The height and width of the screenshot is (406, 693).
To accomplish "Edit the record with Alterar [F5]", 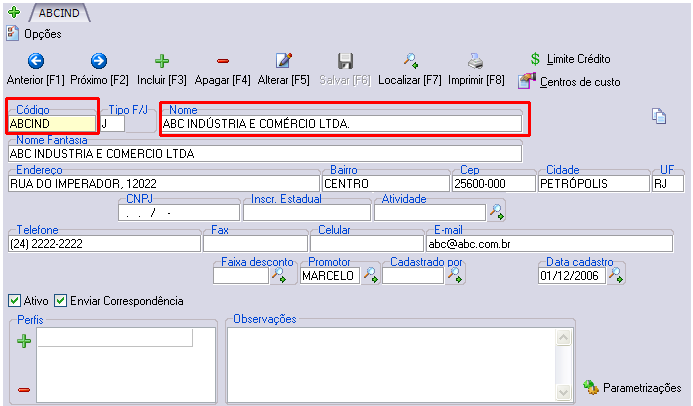I will 284,69.
